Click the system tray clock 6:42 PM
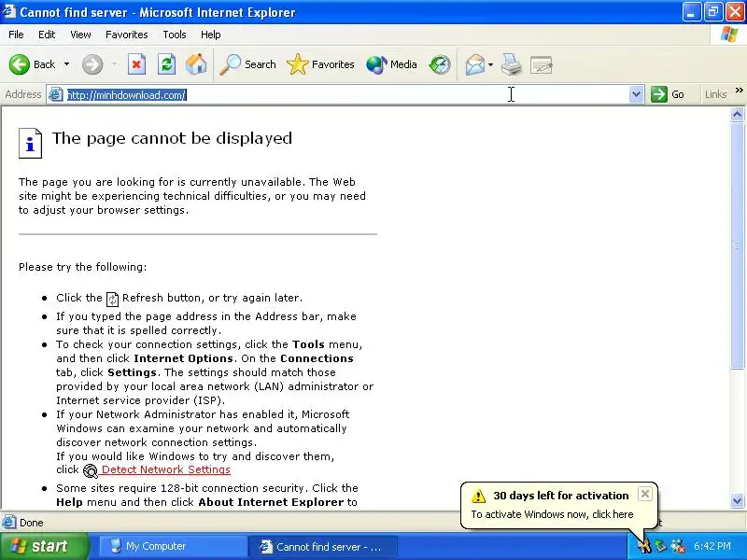This screenshot has width=747, height=560. 712,546
